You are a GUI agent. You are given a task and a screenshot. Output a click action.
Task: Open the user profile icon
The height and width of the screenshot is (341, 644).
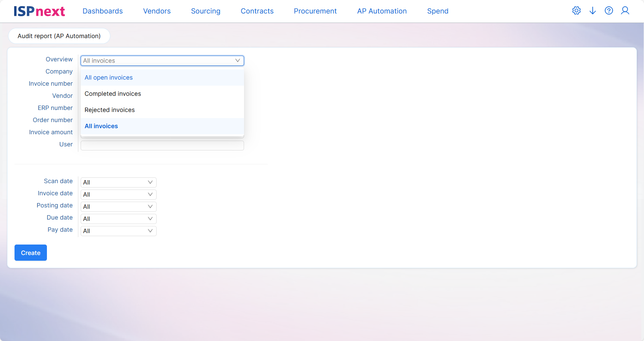tap(625, 11)
